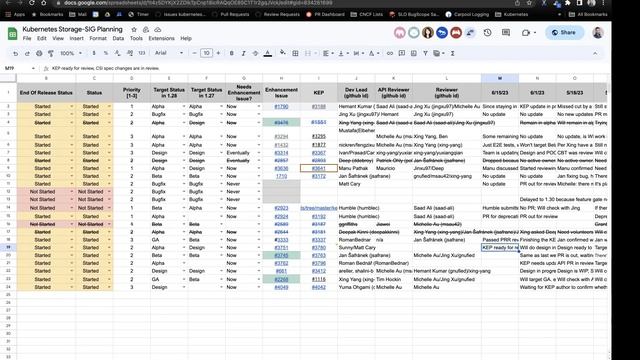This screenshot has height=360, width=640.
Task: Open the borders menu
Action: (x=295, y=53)
